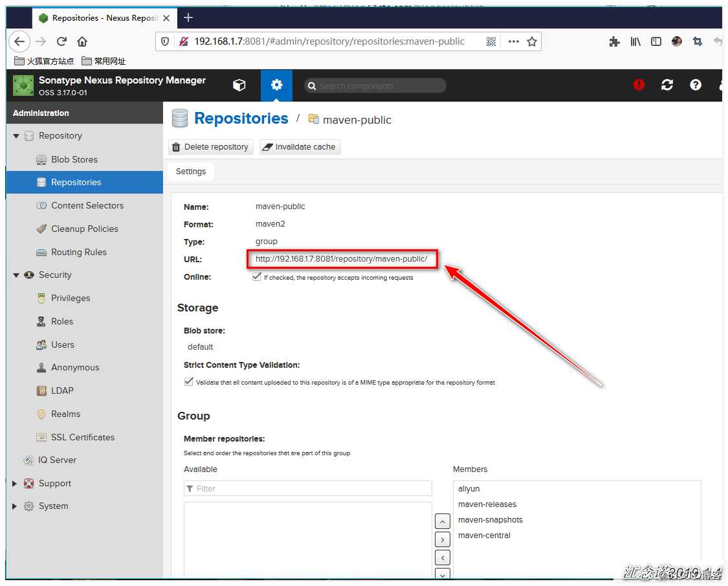Open SSL Certificates in sidebar
The height and width of the screenshot is (586, 728).
click(83, 437)
